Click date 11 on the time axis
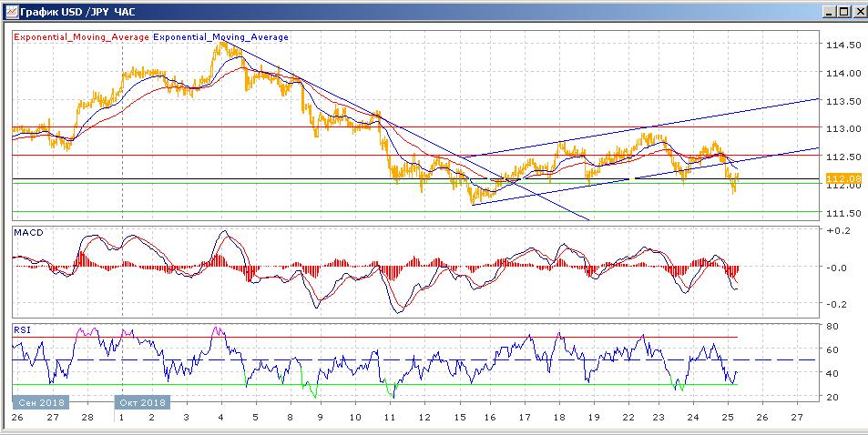The height and width of the screenshot is (435, 868). click(390, 417)
